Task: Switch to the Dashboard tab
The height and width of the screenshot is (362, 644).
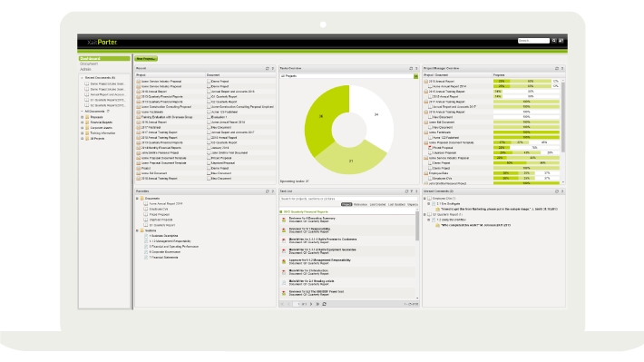Action: click(104, 59)
